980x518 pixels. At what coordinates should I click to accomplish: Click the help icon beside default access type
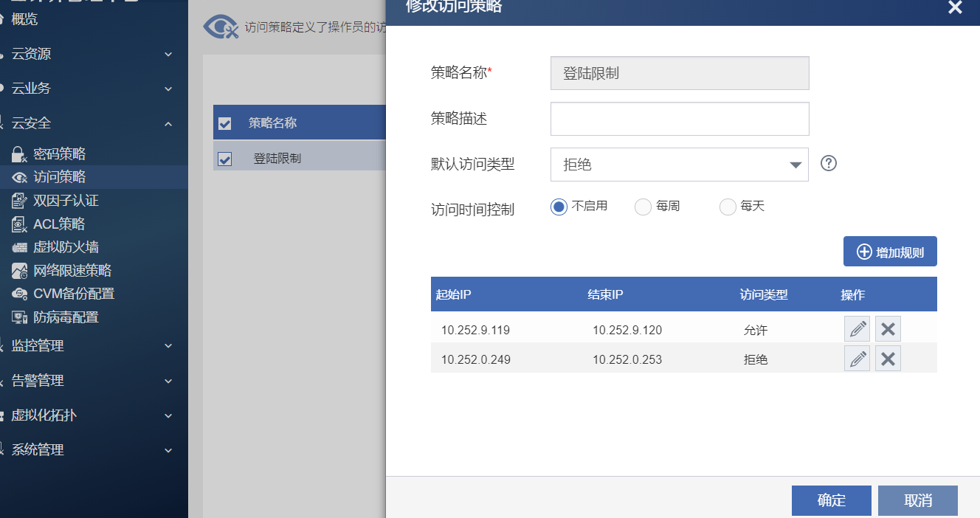[x=829, y=164]
